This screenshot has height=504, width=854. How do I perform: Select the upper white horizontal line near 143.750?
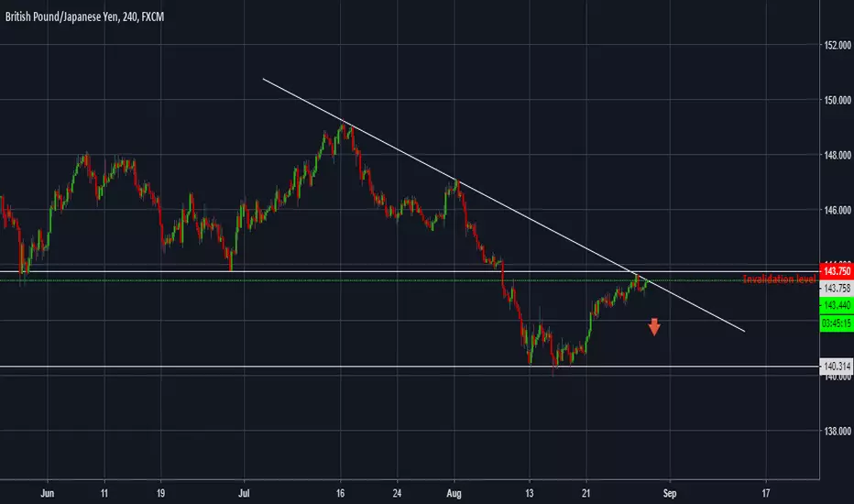point(410,271)
